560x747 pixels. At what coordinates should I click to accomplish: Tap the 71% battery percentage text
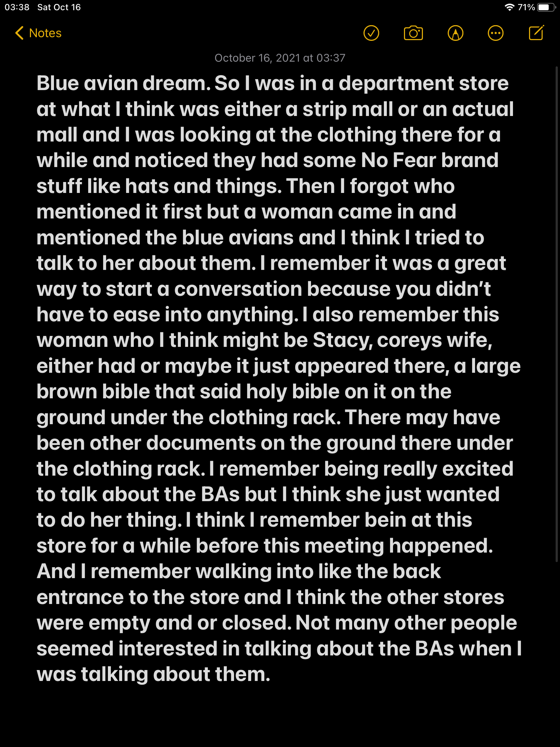pyautogui.click(x=526, y=7)
